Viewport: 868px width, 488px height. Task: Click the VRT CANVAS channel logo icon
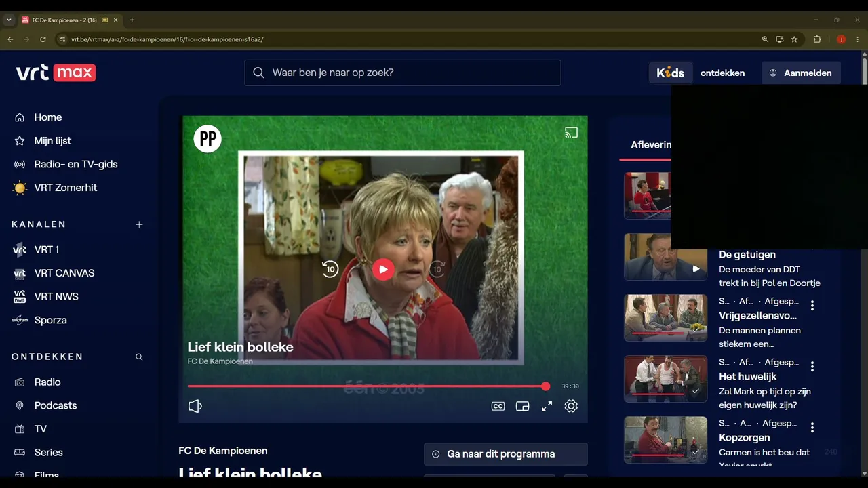click(x=20, y=273)
